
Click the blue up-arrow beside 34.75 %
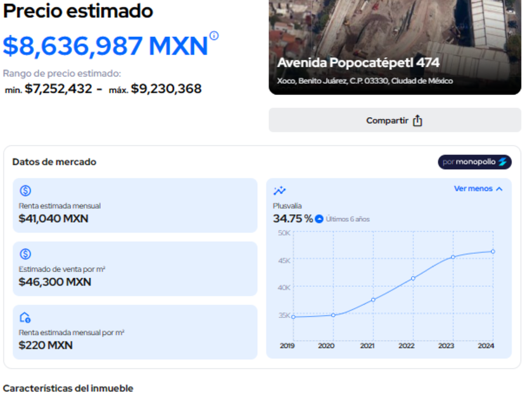[x=319, y=219]
